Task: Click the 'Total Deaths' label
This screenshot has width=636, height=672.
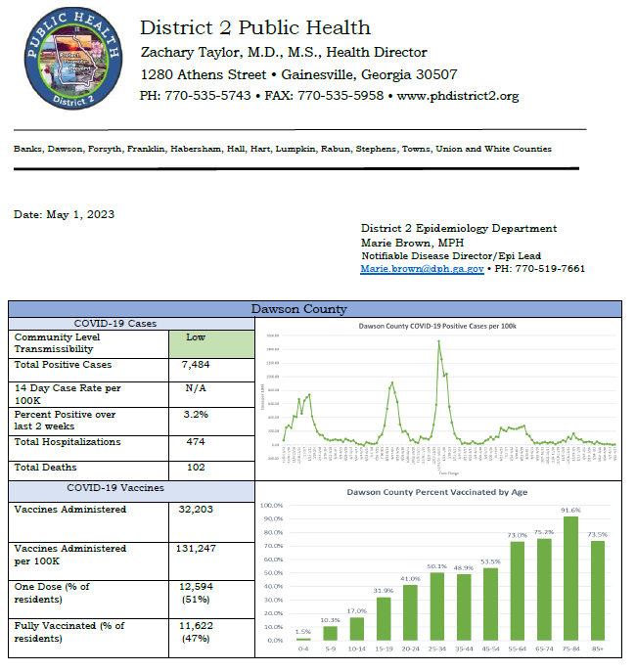Action: pos(45,468)
